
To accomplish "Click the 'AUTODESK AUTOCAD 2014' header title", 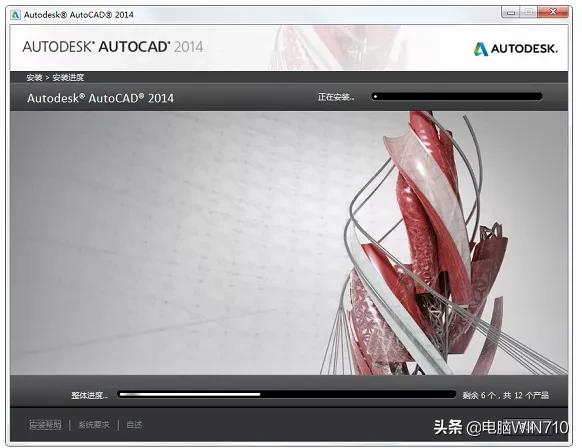I will coord(113,47).
